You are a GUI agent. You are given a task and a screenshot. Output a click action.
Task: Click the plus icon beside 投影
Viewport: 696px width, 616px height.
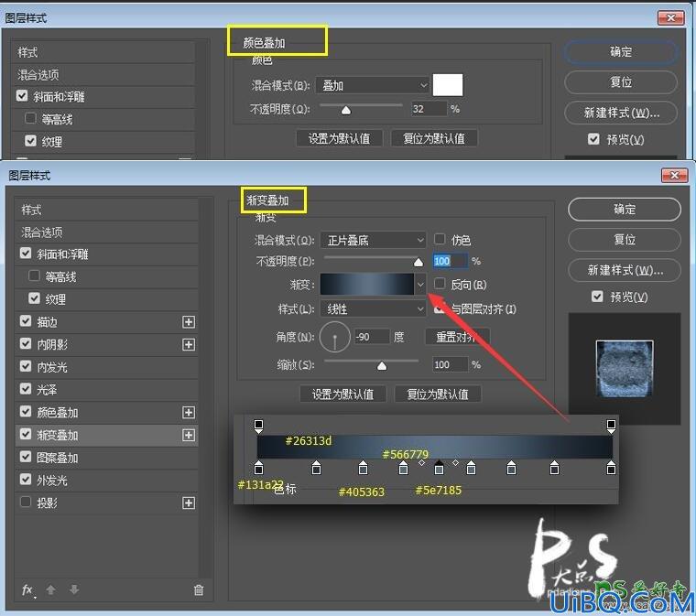pos(189,503)
